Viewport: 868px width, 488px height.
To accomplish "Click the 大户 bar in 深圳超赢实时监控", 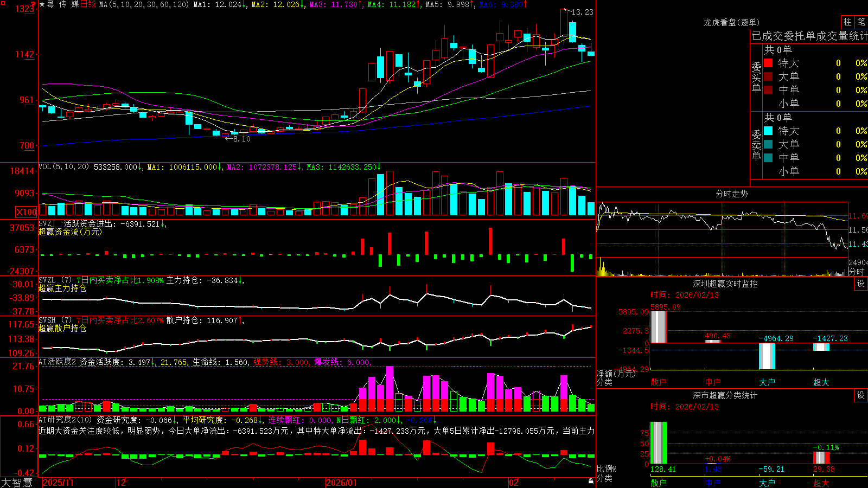I will point(767,356).
